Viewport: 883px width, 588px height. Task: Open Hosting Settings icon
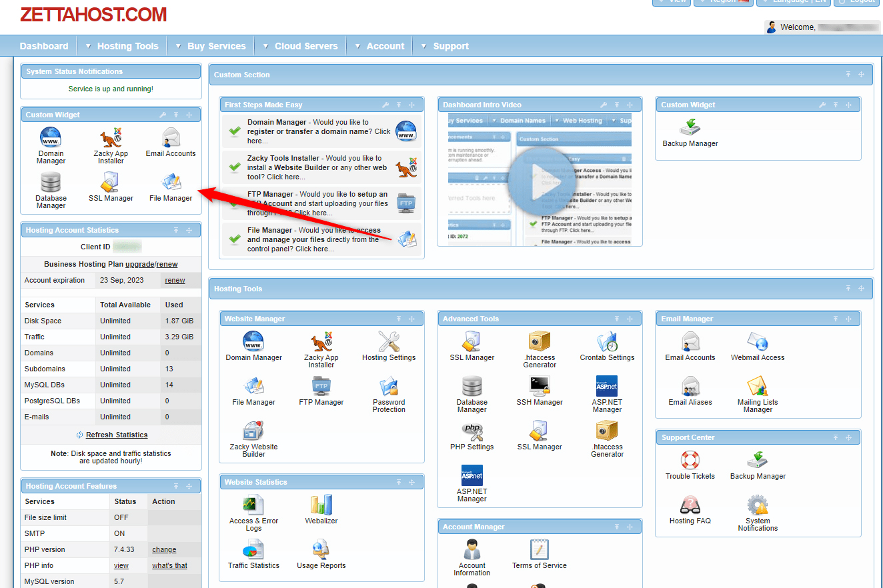(389, 347)
